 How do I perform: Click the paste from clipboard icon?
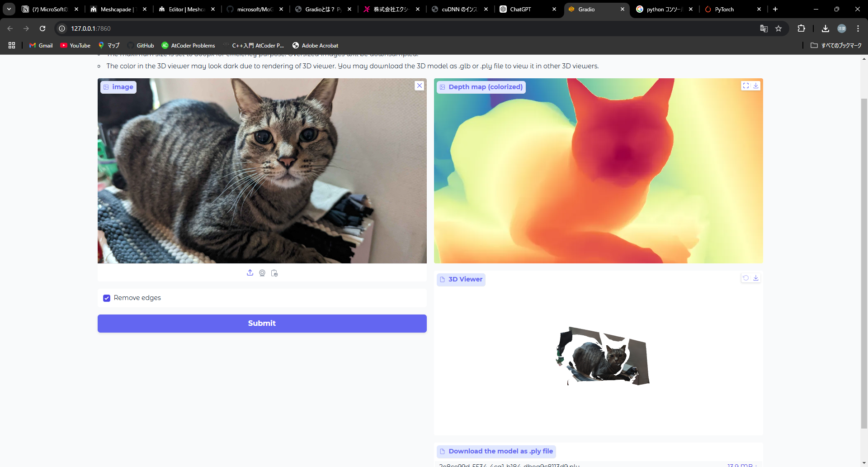coord(274,273)
